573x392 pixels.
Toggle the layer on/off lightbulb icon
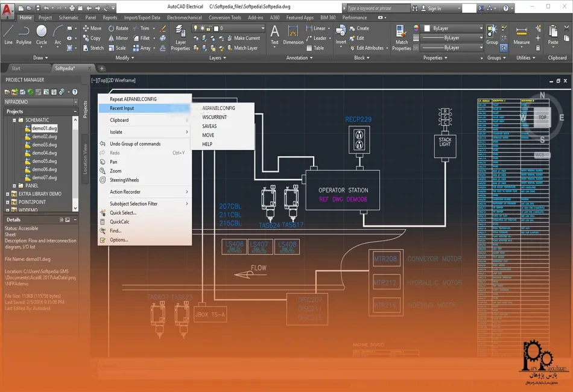(196, 28)
